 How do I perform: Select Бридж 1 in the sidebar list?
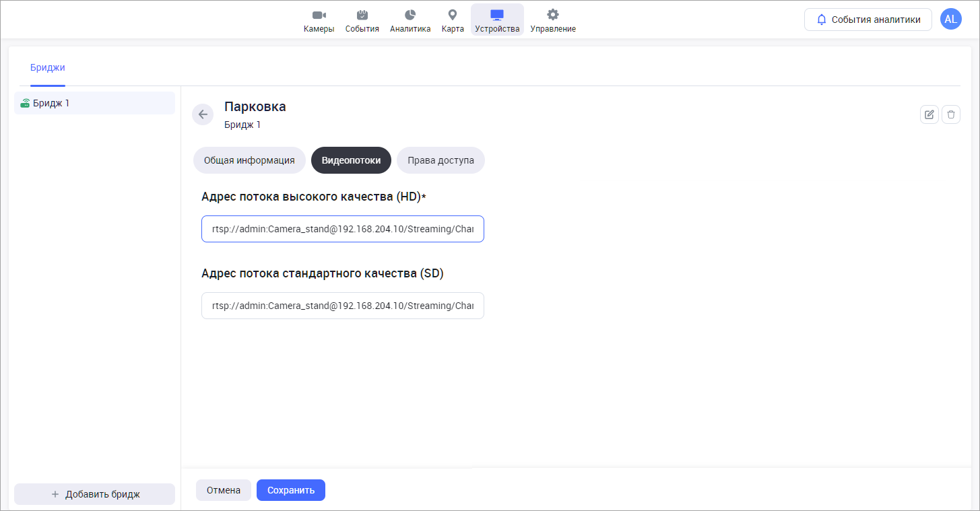click(x=94, y=103)
